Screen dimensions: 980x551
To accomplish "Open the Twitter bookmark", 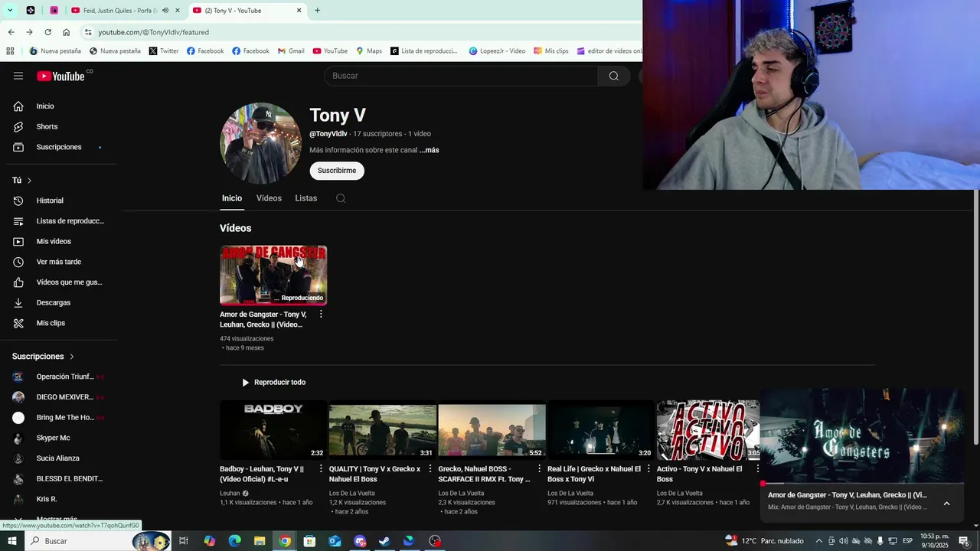I will click(x=164, y=51).
